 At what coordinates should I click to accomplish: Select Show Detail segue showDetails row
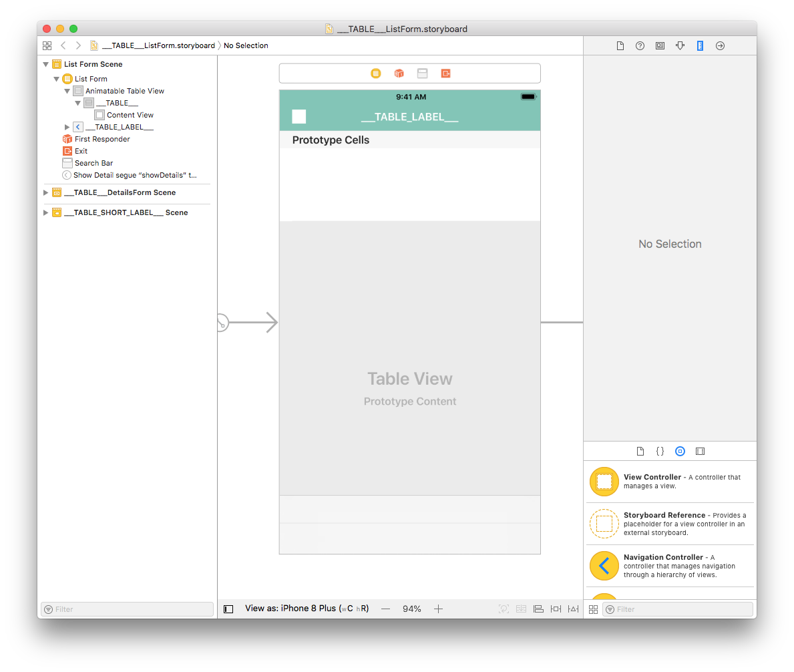pos(129,175)
